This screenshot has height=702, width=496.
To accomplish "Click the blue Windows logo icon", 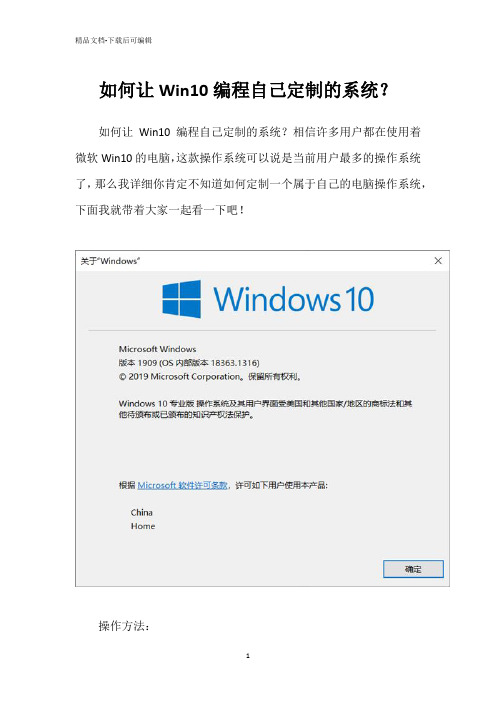I will tap(181, 299).
